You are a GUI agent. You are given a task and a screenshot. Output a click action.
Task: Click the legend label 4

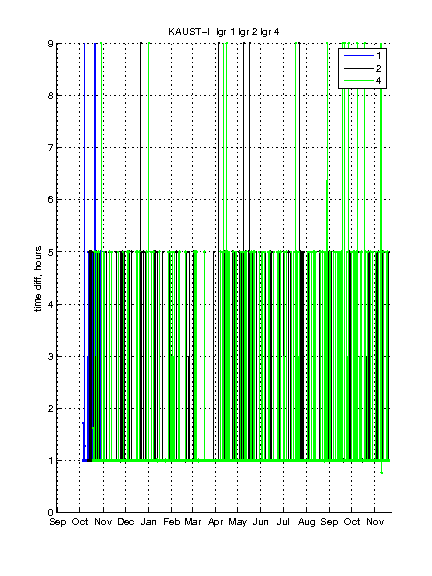[378, 81]
